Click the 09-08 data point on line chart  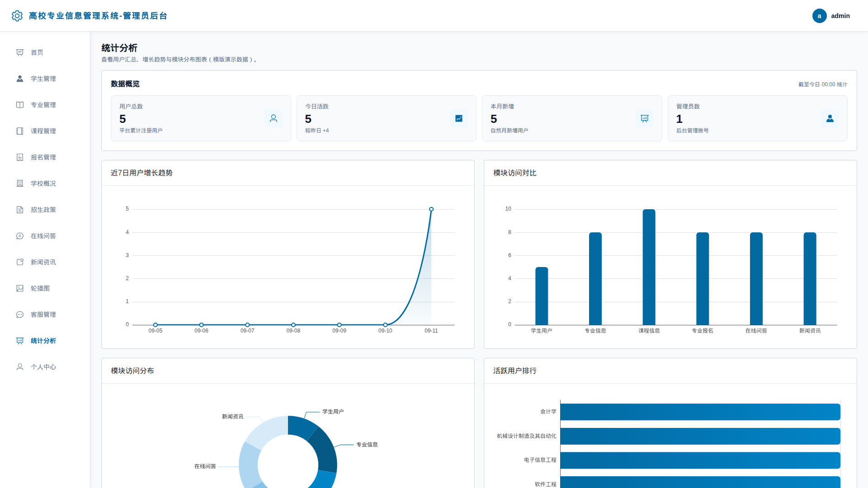click(293, 325)
